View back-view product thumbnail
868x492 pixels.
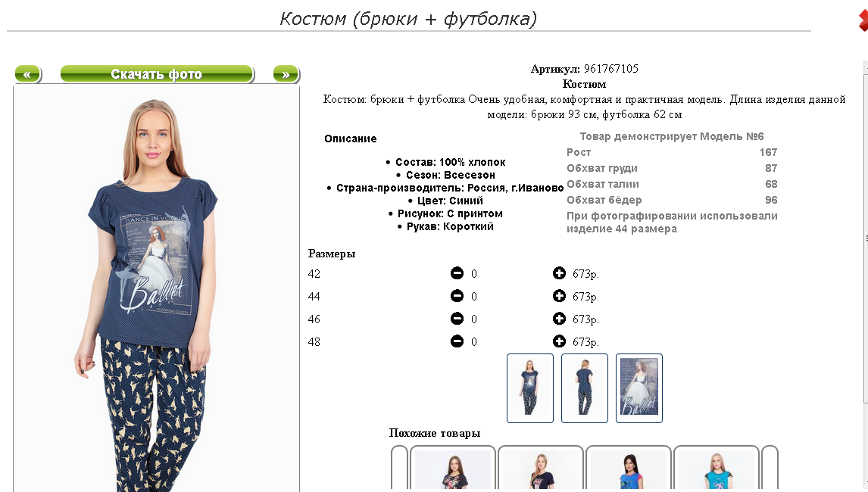[585, 388]
